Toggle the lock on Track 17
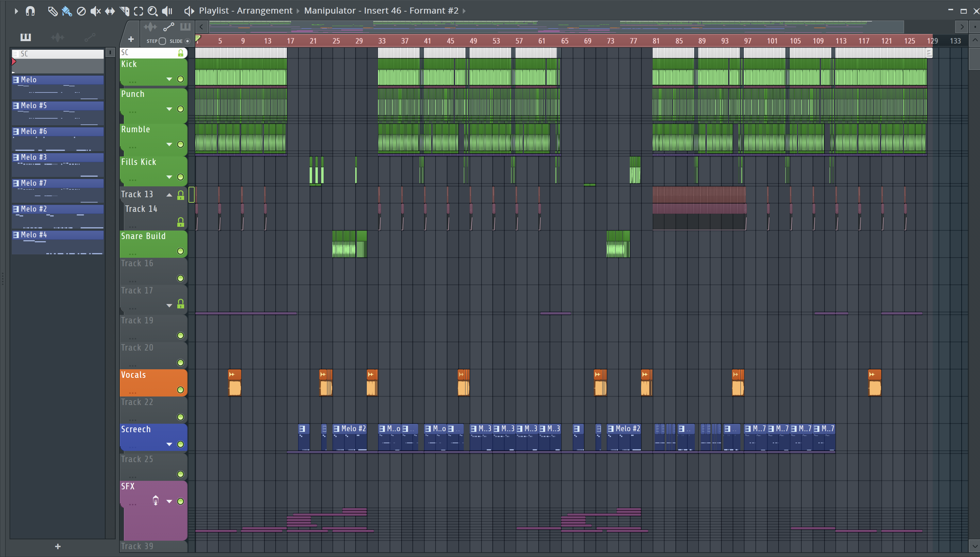Screen dimensions: 980x557 (x=180, y=304)
